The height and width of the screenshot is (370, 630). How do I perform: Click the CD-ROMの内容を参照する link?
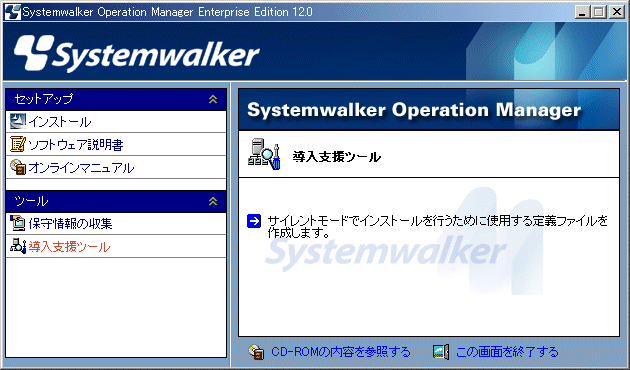341,352
